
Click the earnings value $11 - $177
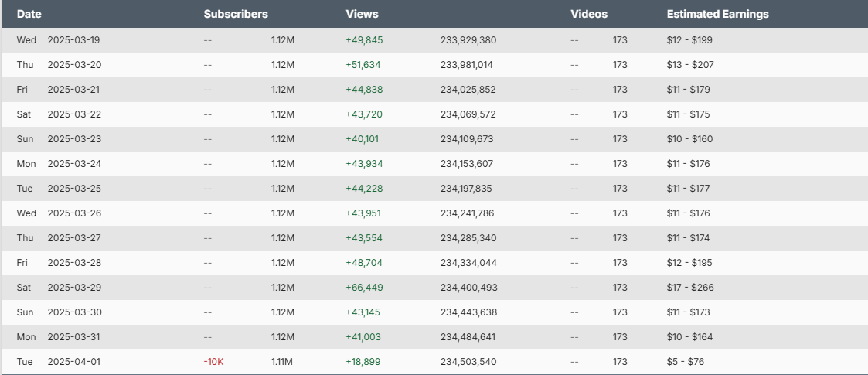pos(688,189)
